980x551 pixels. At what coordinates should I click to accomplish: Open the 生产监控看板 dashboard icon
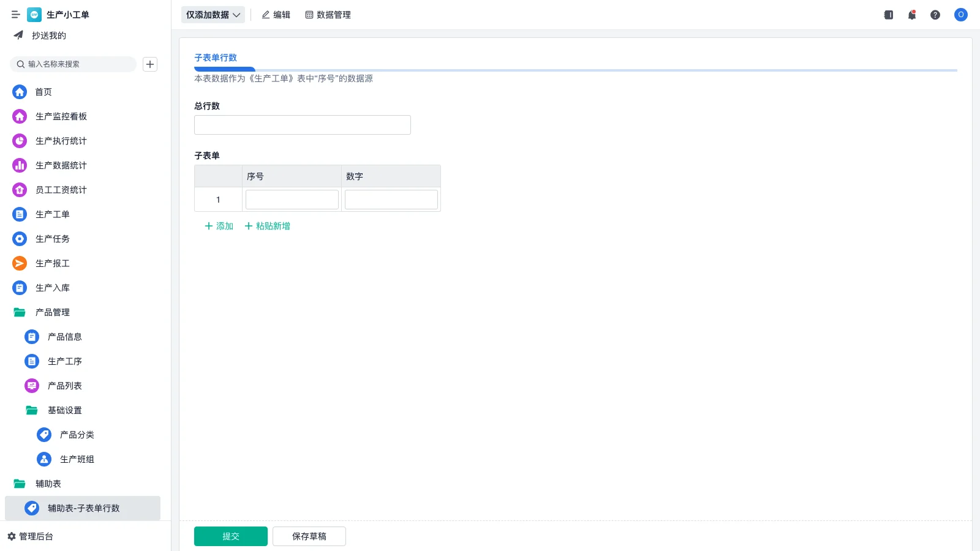(19, 116)
